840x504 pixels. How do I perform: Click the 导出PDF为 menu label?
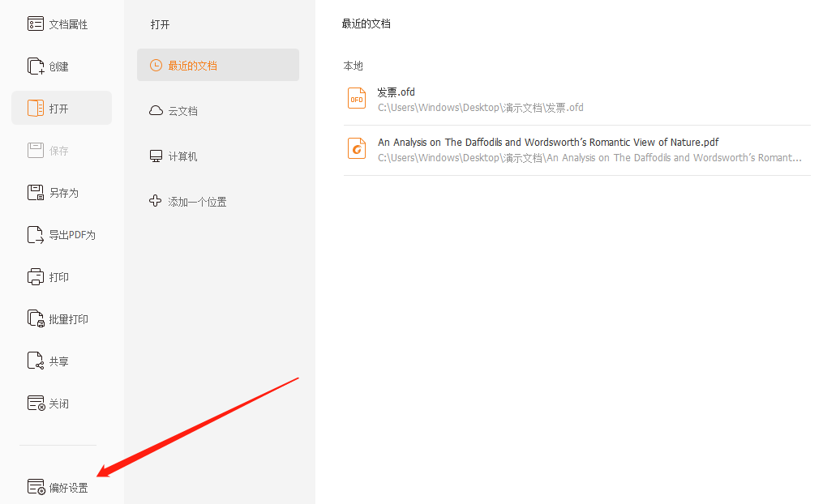(72, 235)
